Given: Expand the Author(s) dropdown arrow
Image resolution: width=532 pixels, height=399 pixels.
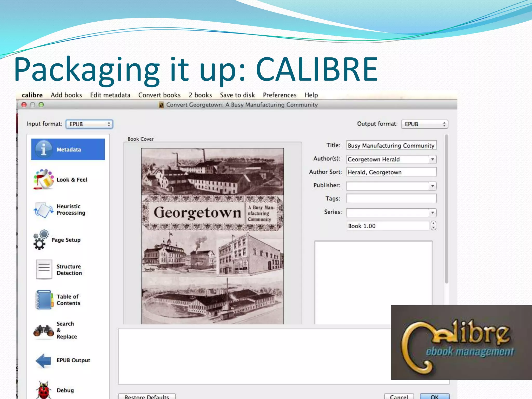Looking at the screenshot, I should coord(433,159).
